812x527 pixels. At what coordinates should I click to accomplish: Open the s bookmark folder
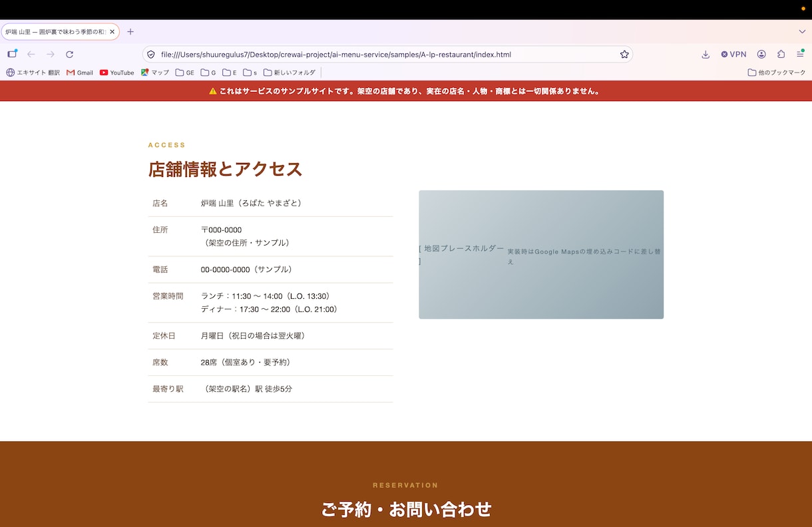(x=250, y=73)
